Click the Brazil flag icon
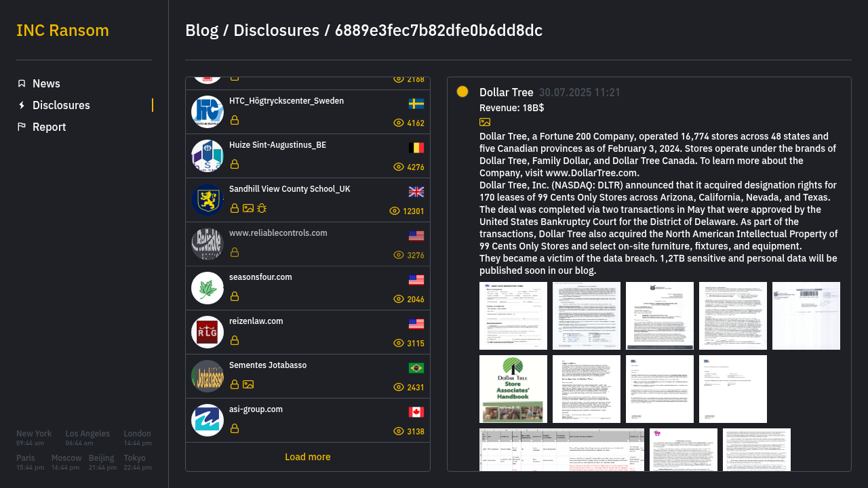The image size is (868, 488). [416, 368]
